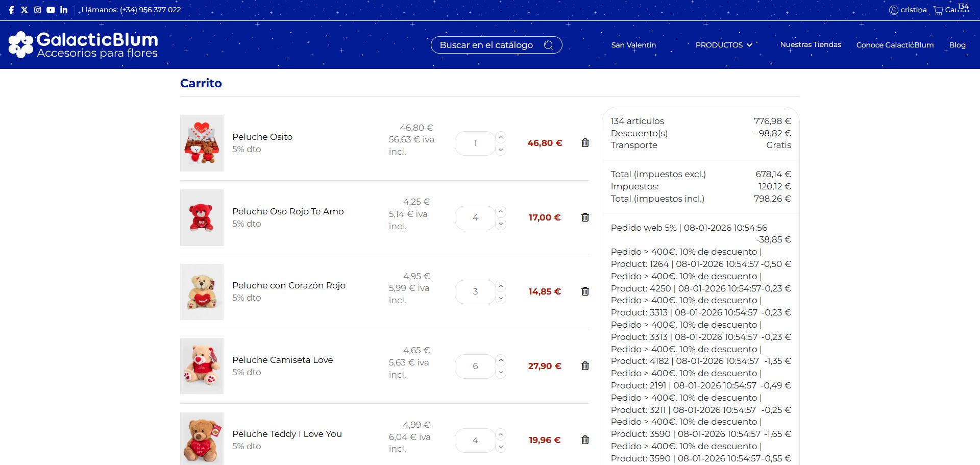Decrease quantity of Peluche Oso Rojo Te Amo
This screenshot has height=465, width=980.
click(501, 224)
